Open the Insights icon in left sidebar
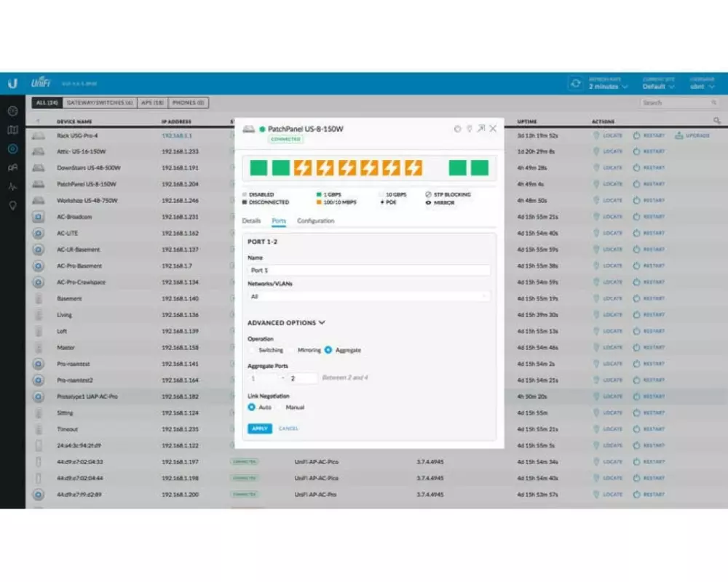Screen dimensions: 728x582 (x=12, y=205)
